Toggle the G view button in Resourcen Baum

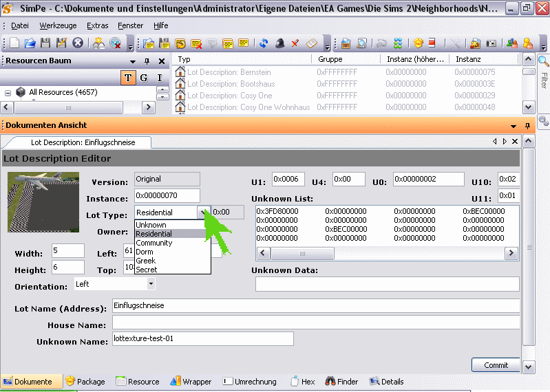[x=144, y=78]
